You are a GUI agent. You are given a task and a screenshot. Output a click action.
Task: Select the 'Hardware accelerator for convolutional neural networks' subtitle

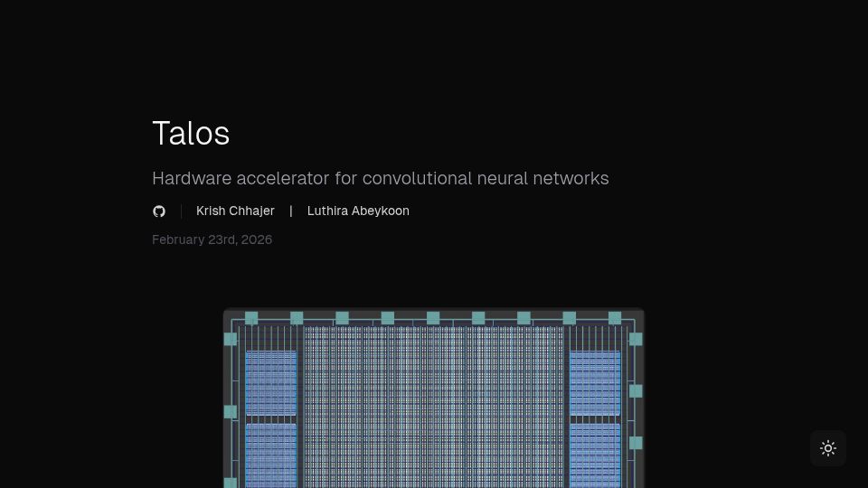coord(381,178)
